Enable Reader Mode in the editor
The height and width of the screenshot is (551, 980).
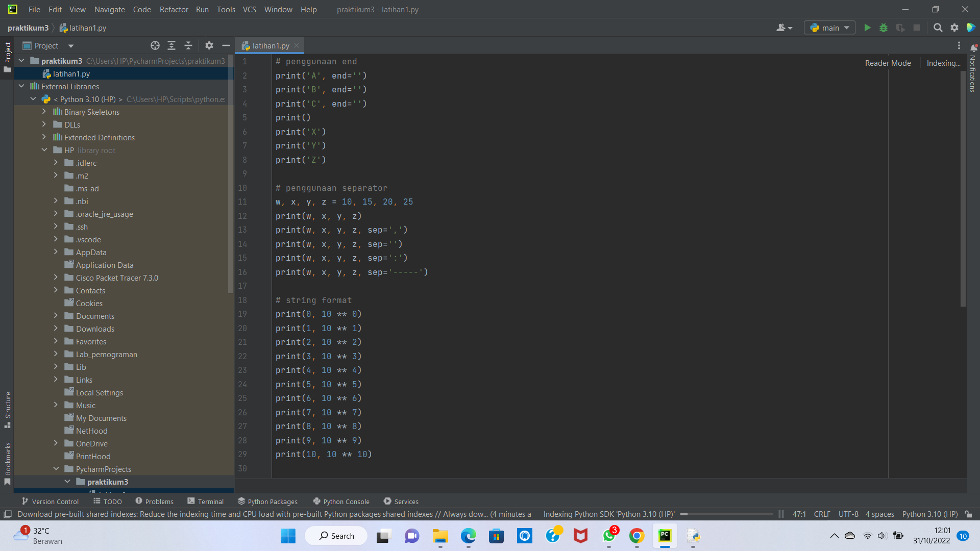[888, 63]
